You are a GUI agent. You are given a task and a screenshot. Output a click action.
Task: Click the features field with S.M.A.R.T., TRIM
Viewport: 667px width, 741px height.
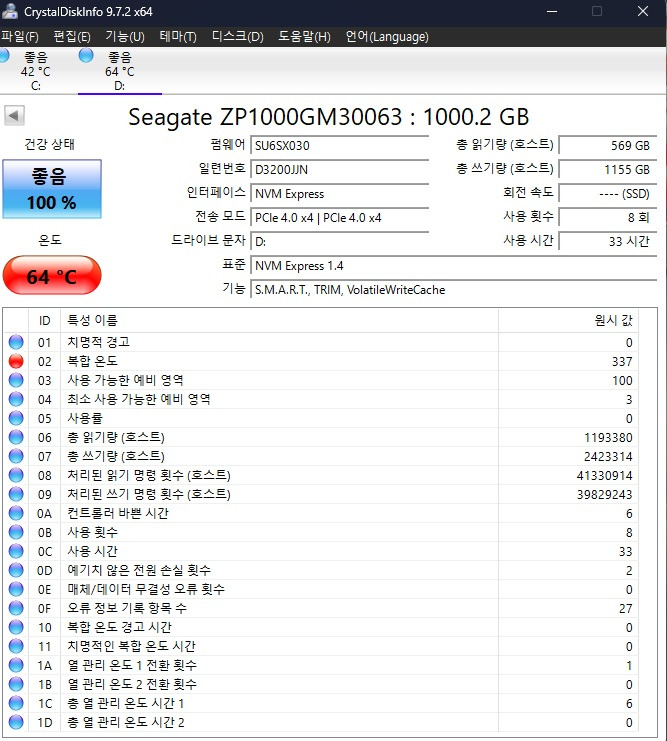454,290
